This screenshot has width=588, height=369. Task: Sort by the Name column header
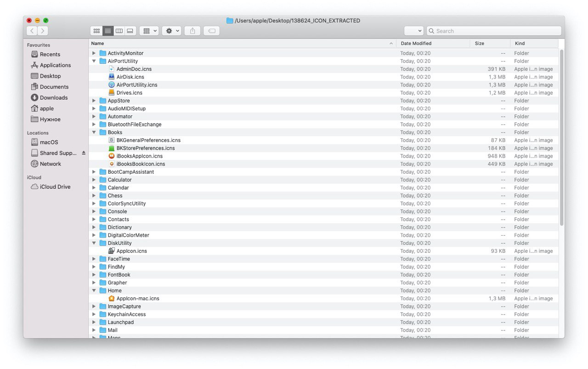[x=243, y=43]
